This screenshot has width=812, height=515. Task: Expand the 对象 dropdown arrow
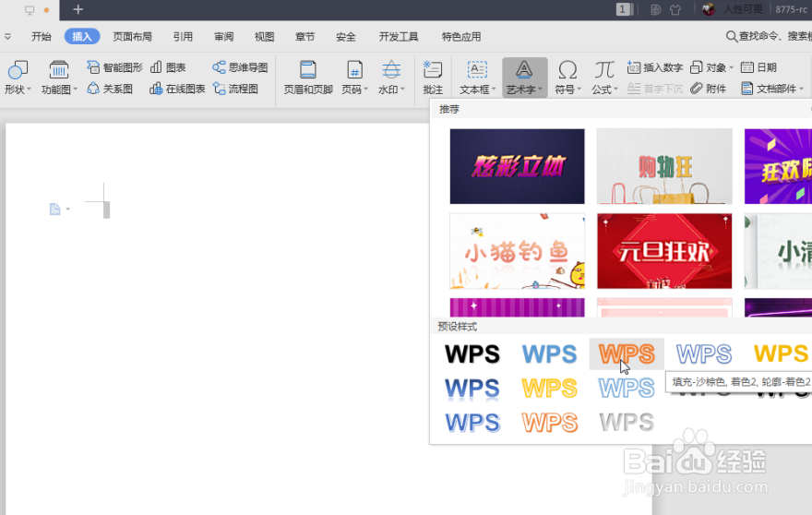pyautogui.click(x=731, y=68)
